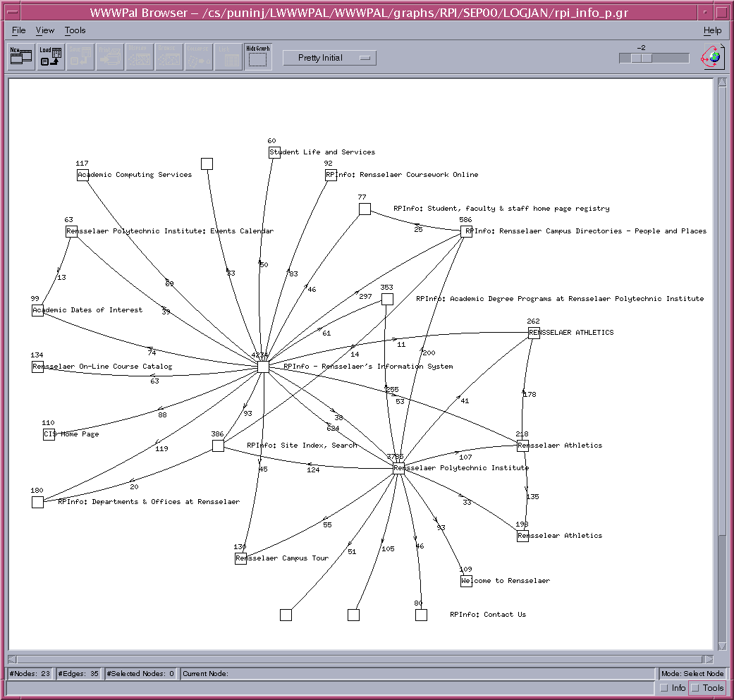
Task: Select the Student Life and Services node
Action: [275, 152]
